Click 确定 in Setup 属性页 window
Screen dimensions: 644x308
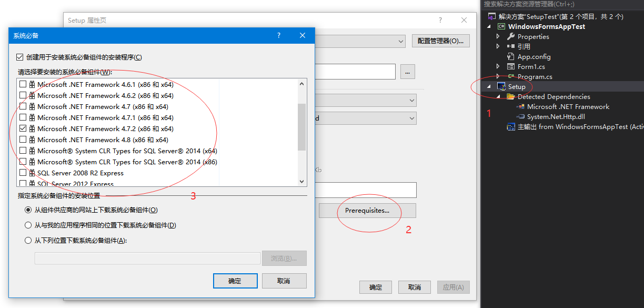click(376, 287)
